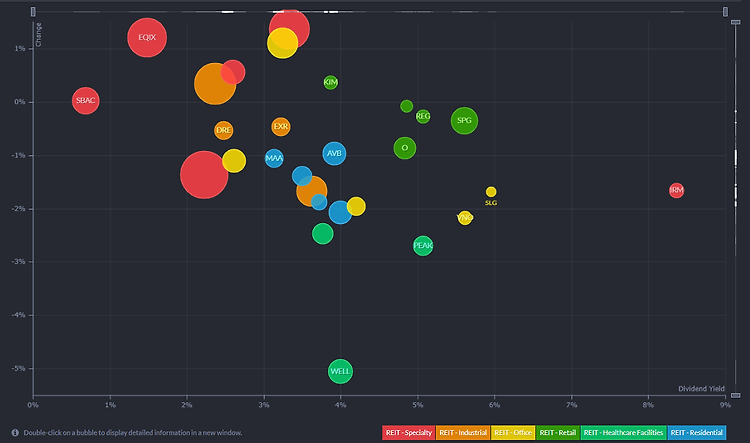Select the EQIX bubble
Image resolution: width=750 pixels, height=443 pixels.
pos(147,37)
